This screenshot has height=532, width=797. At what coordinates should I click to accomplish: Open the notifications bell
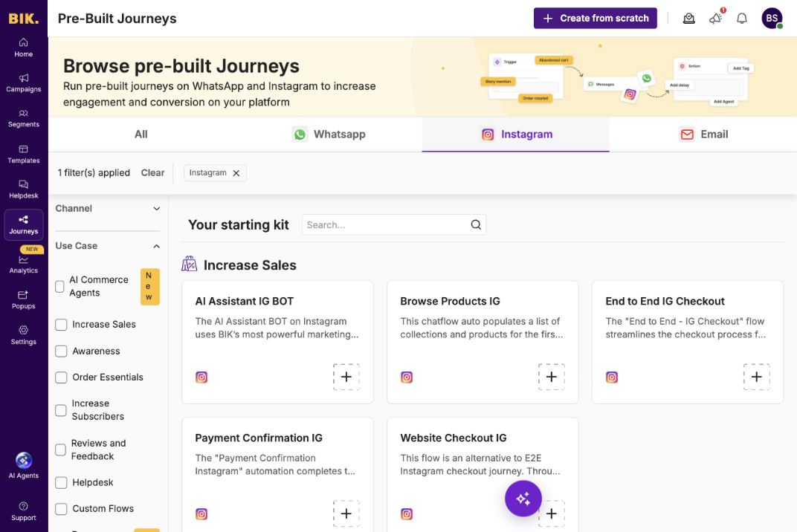[741, 19]
